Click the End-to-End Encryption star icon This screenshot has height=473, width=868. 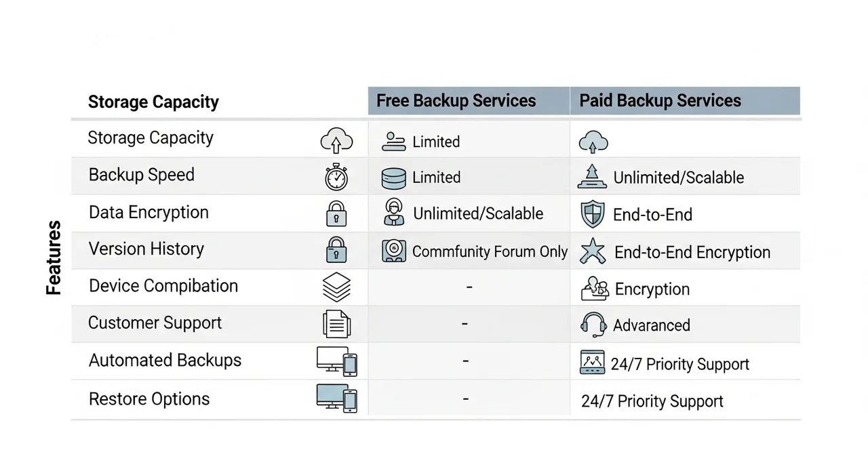[593, 253]
